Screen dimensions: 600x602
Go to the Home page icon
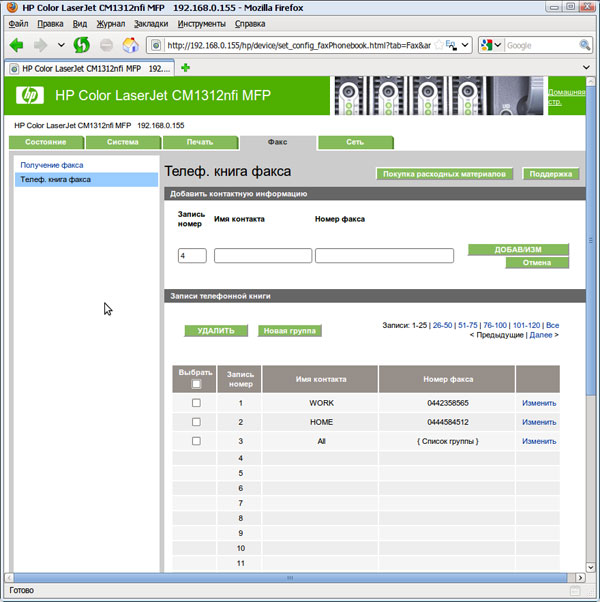[131, 45]
